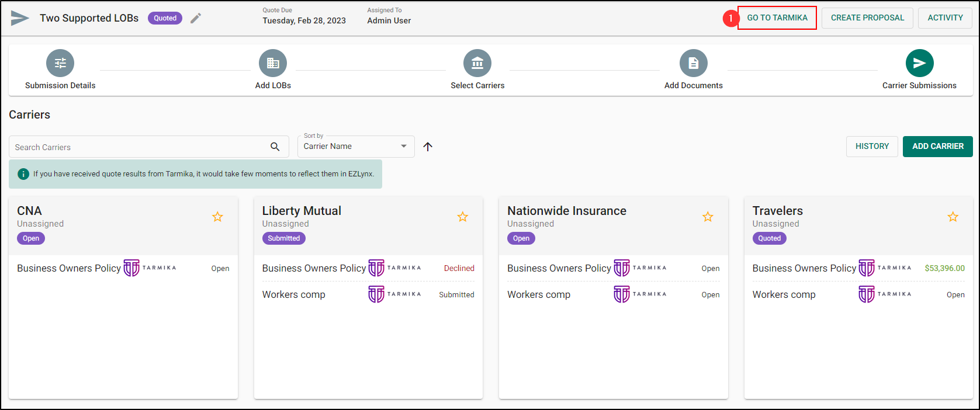
Task: Open Carrier Submissions step icon
Action: pos(920,63)
